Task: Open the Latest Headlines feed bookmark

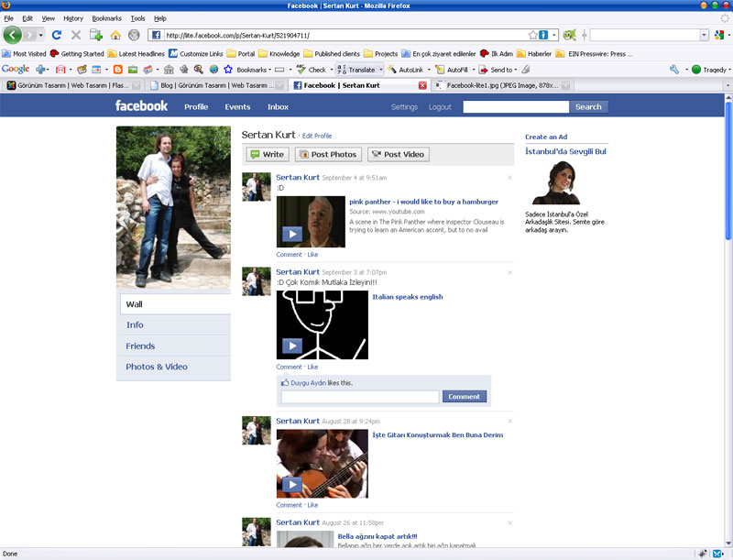Action: click(x=136, y=54)
